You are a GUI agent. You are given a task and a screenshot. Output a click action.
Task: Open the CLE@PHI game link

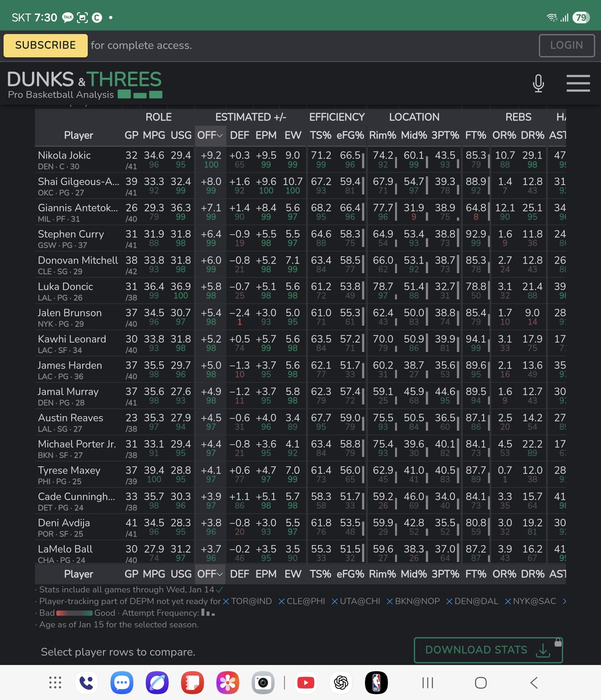pyautogui.click(x=306, y=601)
